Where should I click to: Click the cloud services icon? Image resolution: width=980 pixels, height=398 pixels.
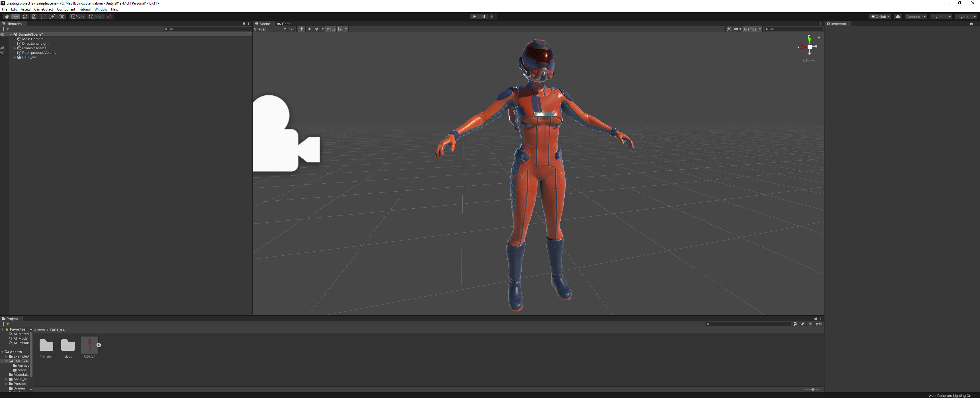pyautogui.click(x=898, y=17)
